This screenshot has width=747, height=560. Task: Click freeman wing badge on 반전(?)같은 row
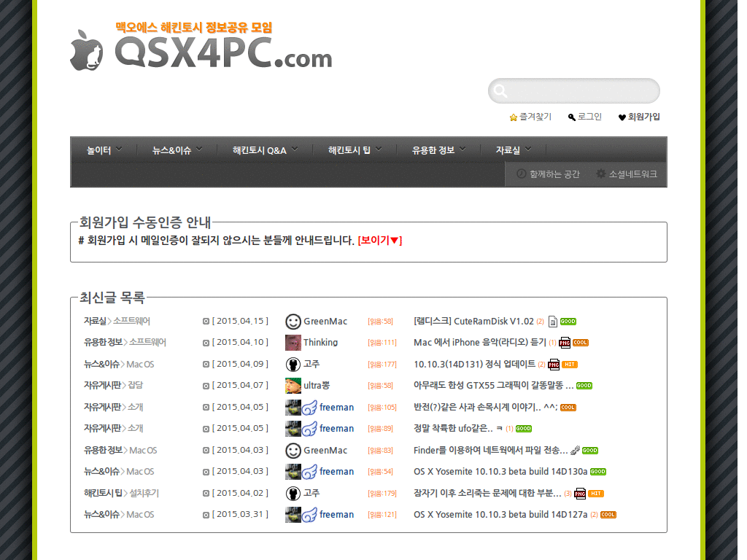[x=309, y=408]
